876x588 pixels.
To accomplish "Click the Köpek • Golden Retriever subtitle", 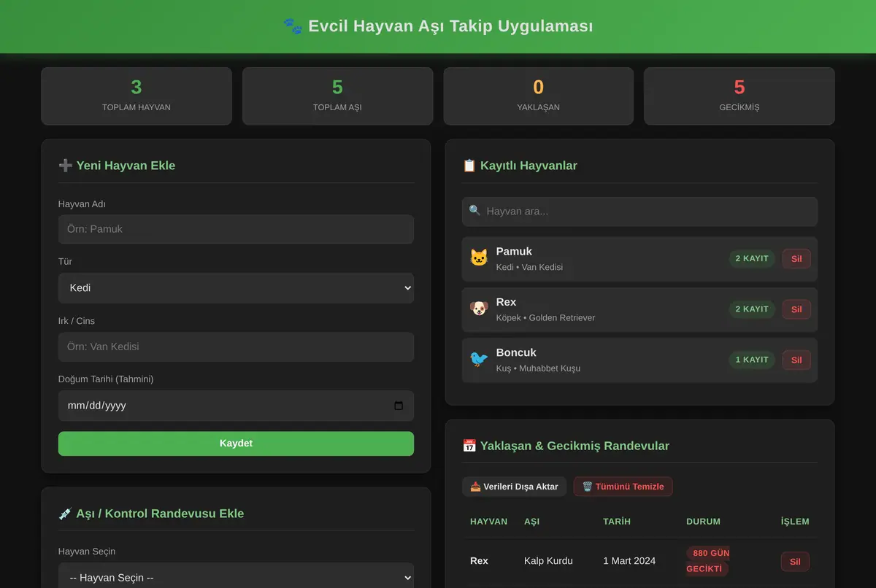I will [x=546, y=318].
